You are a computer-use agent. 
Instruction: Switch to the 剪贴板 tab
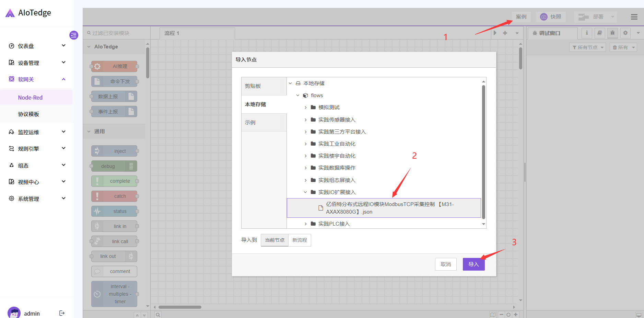point(264,86)
